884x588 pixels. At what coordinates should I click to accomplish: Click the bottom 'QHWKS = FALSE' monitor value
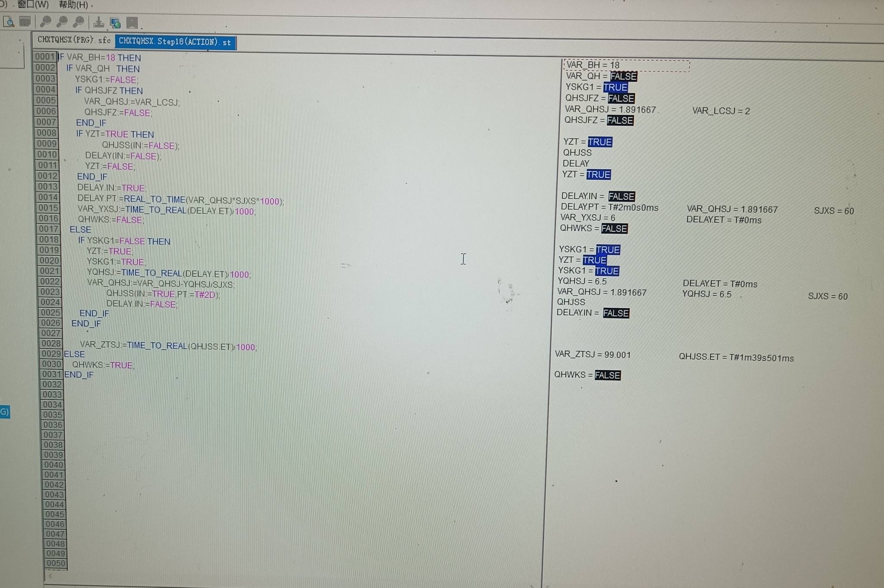coord(587,375)
